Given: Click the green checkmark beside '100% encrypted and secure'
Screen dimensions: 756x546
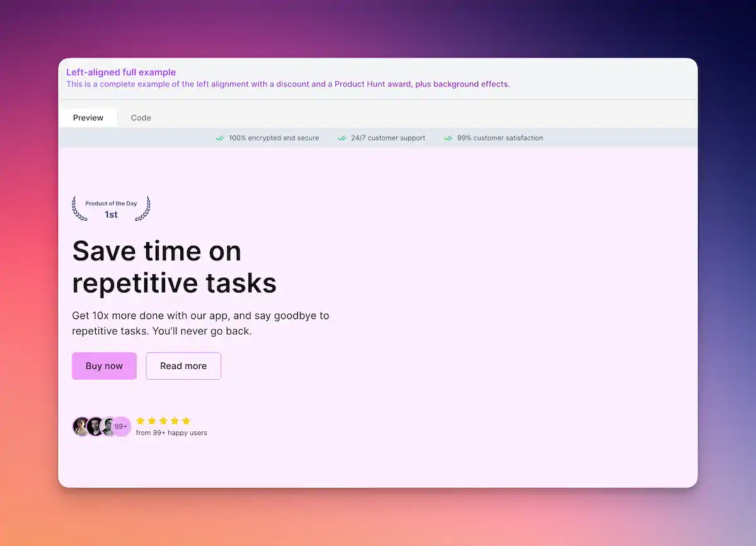Looking at the screenshot, I should coord(220,137).
